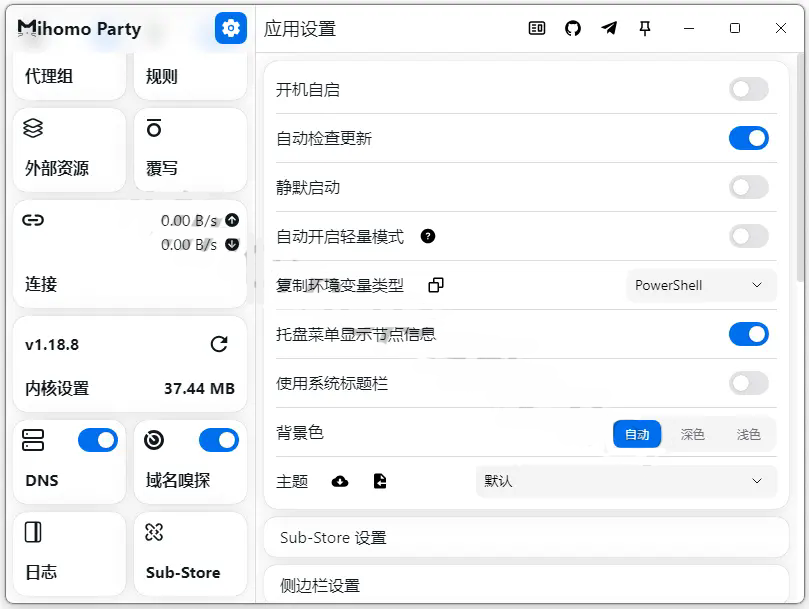Screen dimensions: 809x609
Task: Download a theme with the cloud icon
Action: point(339,482)
